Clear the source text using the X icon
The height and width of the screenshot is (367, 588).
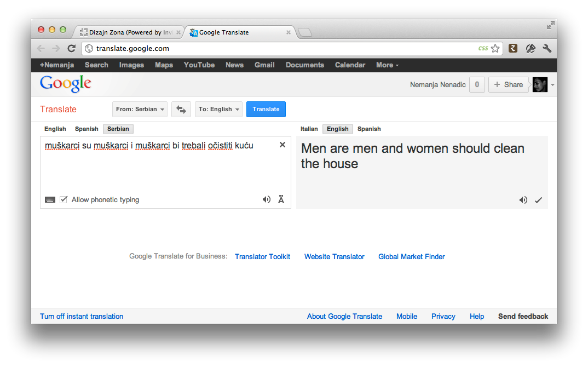click(x=282, y=145)
